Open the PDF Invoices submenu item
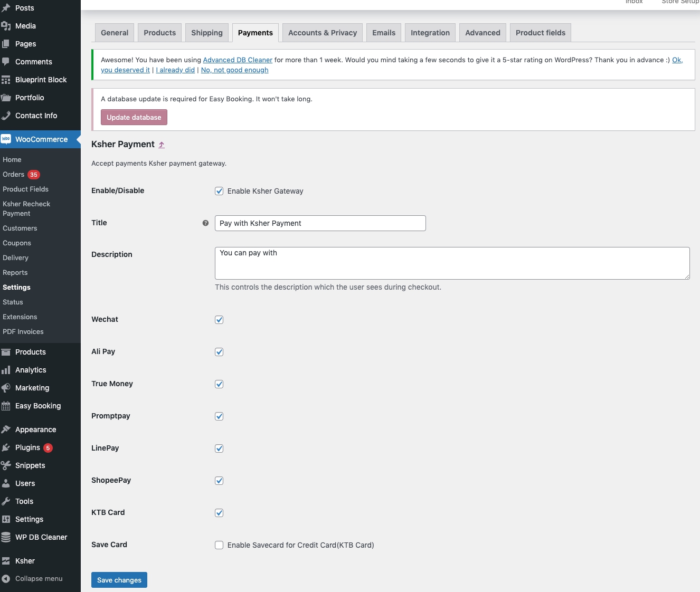The image size is (700, 592). (23, 332)
